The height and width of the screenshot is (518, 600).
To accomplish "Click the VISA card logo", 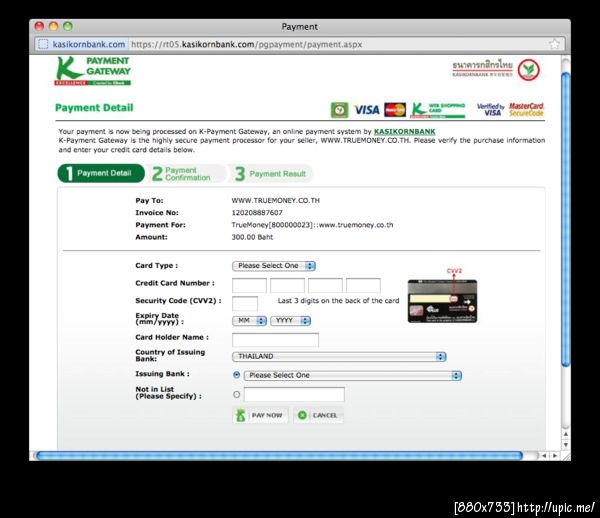I will click(x=366, y=110).
